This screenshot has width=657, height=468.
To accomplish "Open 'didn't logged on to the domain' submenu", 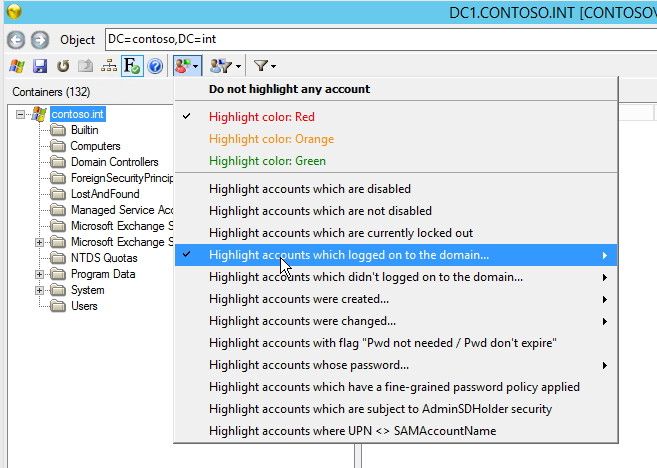I will [x=396, y=277].
